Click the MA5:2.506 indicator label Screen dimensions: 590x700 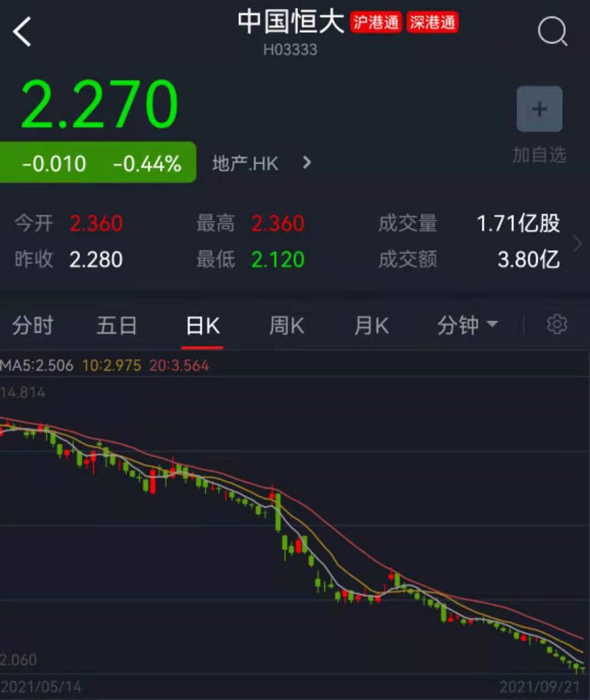[37, 366]
